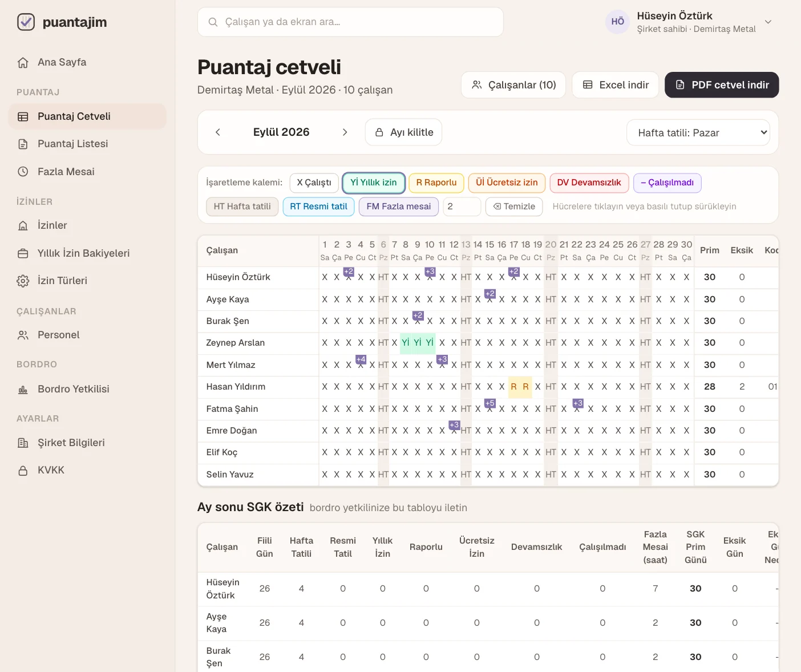
Task: Click the puantajim logo icon
Action: (26, 22)
